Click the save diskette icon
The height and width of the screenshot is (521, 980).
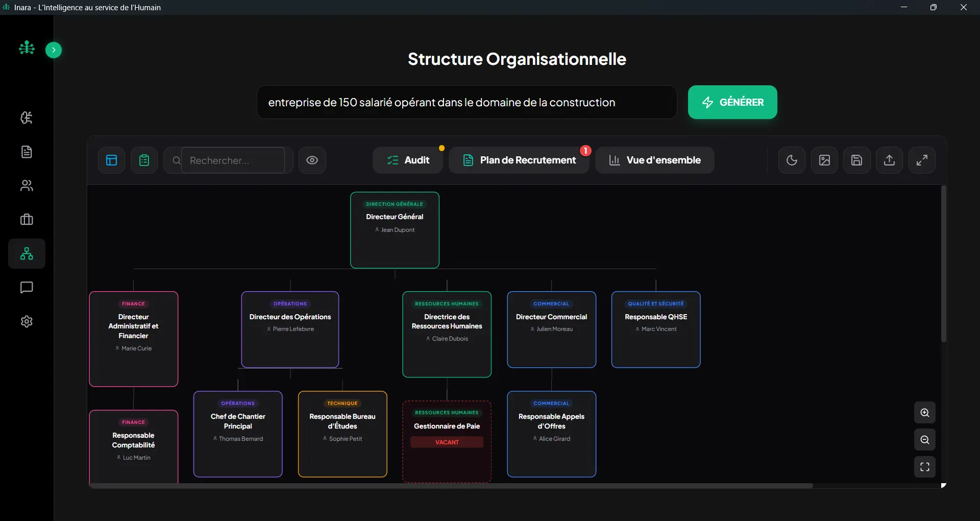tap(857, 160)
